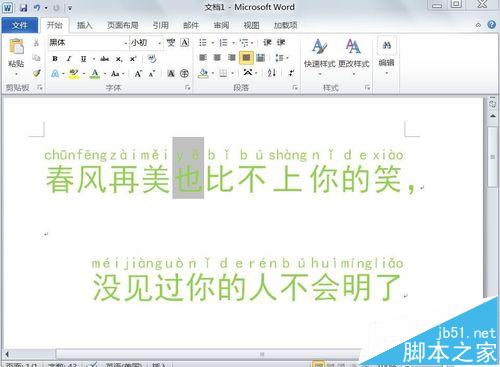Switch to the 插入 ribbon tab
500x367 pixels.
tap(84, 25)
